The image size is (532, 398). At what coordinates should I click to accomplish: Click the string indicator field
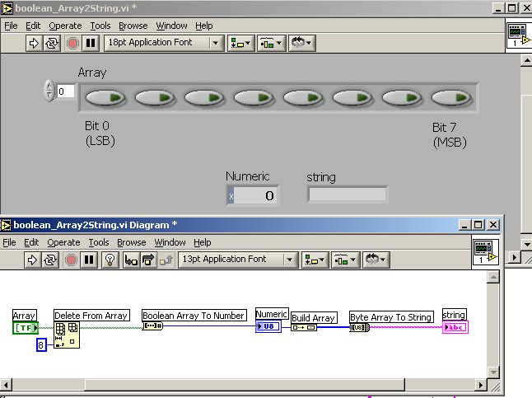(348, 194)
